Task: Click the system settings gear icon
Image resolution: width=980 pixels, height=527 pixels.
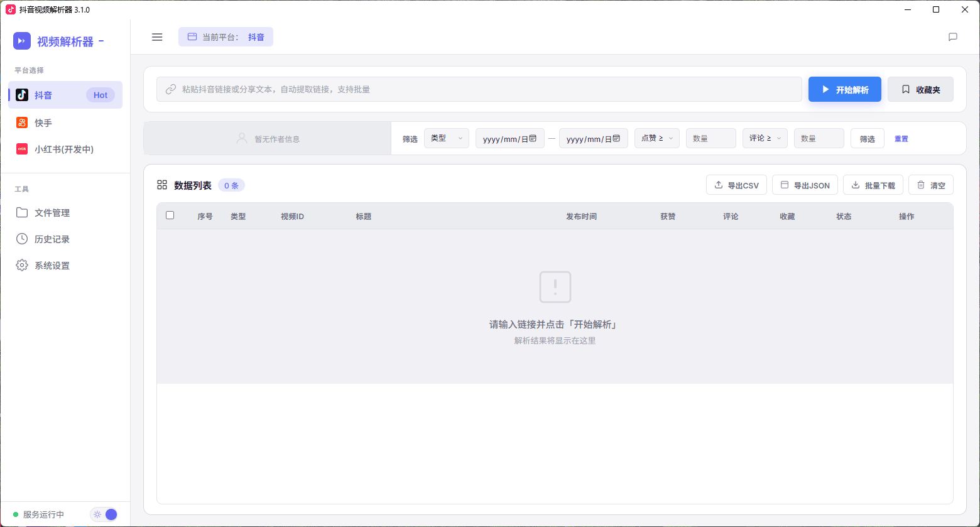Action: click(x=22, y=265)
